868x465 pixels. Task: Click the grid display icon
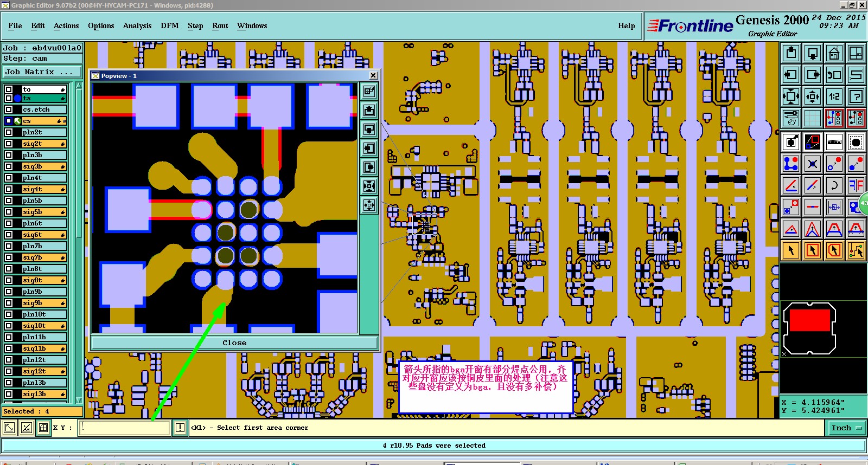click(x=813, y=118)
